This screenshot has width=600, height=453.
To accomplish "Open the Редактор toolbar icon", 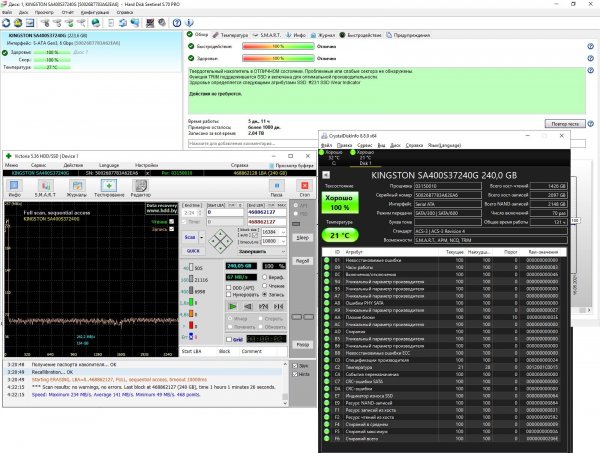I will 141,188.
